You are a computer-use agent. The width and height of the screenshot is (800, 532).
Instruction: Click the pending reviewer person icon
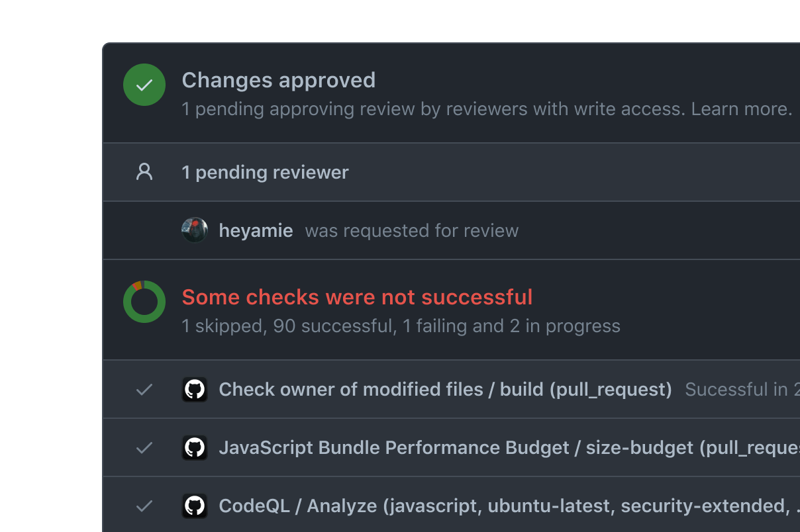144,172
